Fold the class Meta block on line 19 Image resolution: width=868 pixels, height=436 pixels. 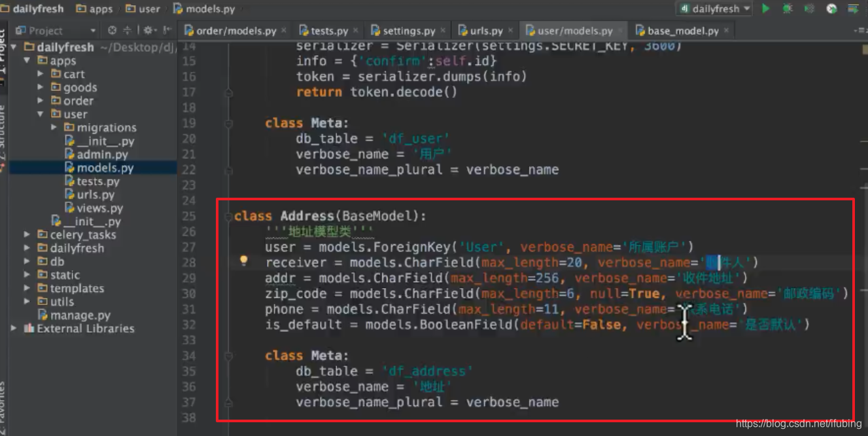tap(229, 123)
